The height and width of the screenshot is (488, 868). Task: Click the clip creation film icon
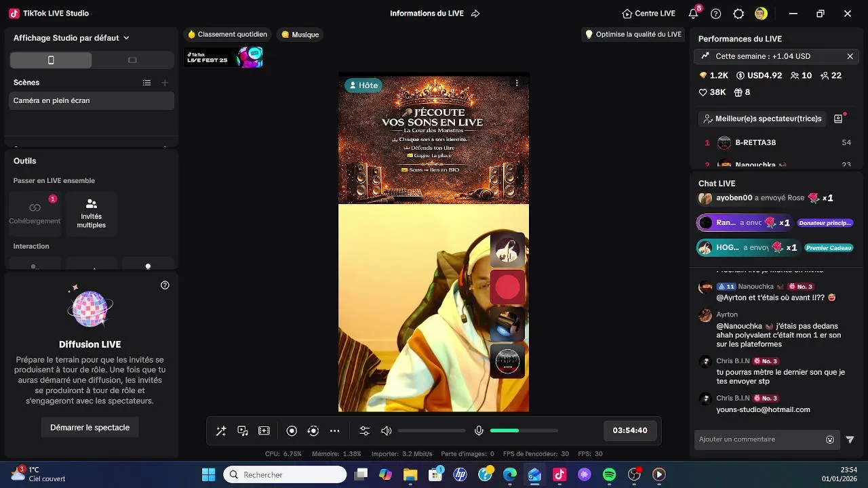[x=264, y=431]
